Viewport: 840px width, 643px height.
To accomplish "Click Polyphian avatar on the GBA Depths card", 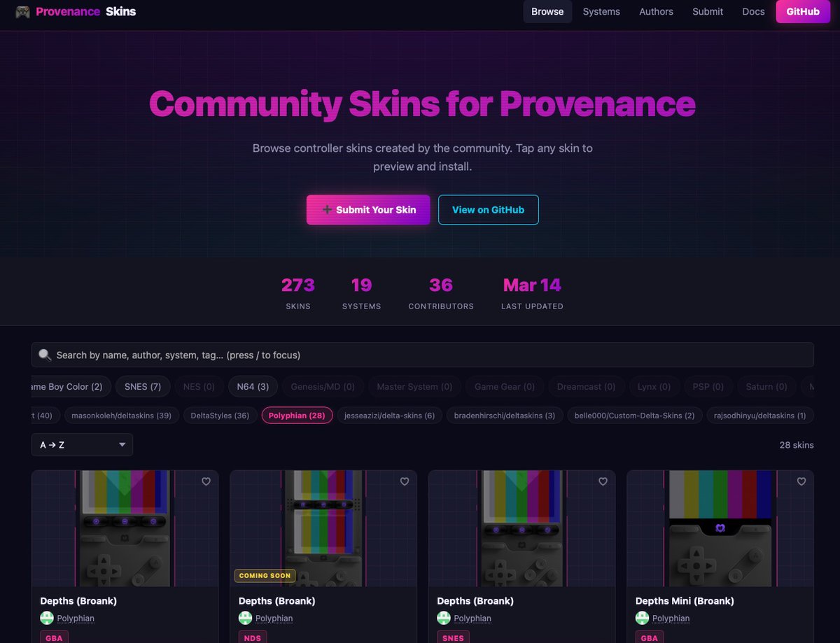I will coord(47,618).
